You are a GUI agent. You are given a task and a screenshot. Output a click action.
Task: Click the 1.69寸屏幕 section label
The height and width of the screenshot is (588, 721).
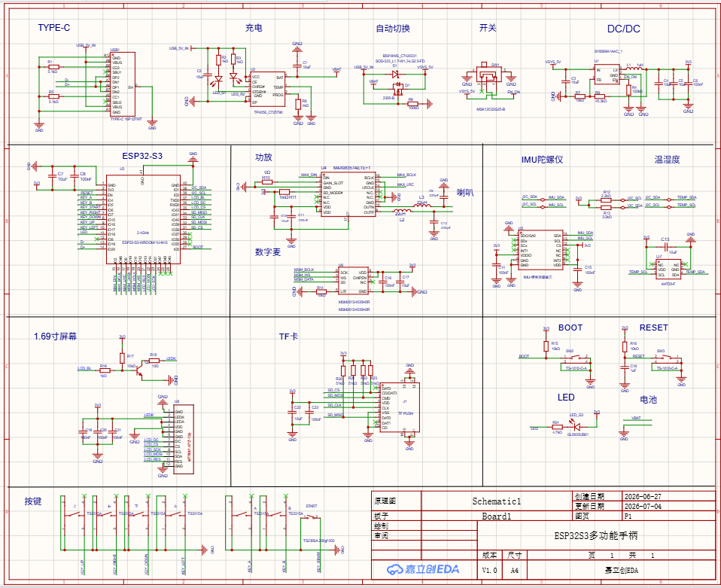[x=55, y=337]
